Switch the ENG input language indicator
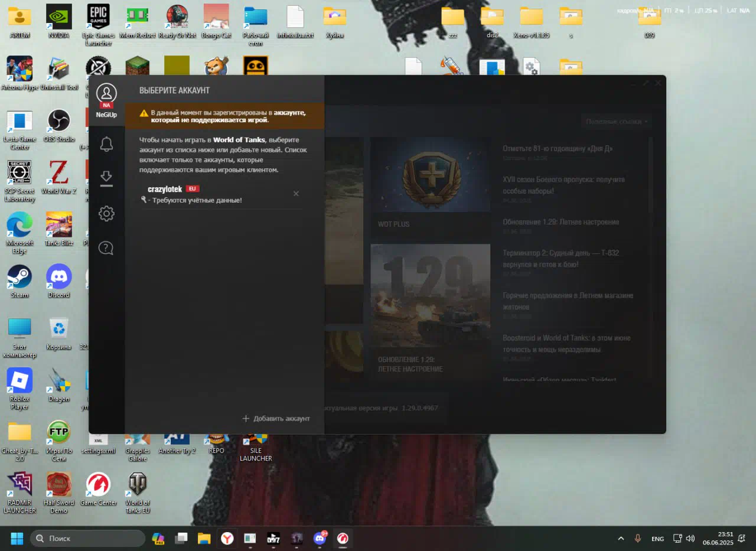 [x=657, y=539]
